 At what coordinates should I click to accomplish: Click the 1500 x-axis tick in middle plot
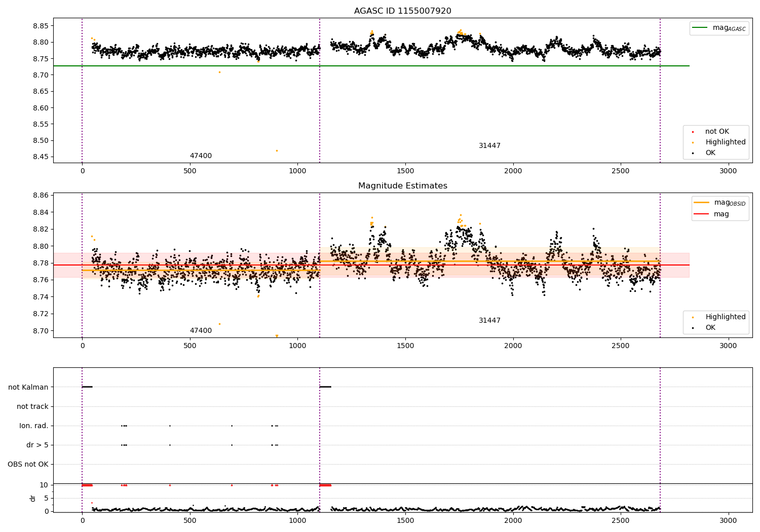[405, 346]
